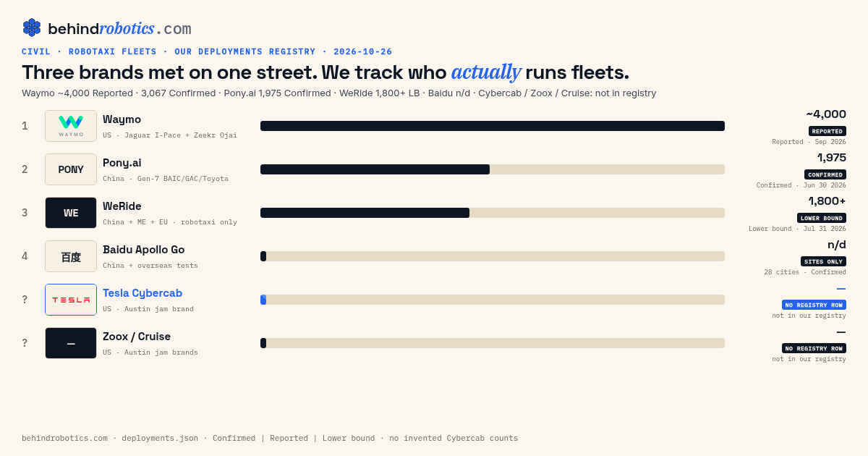
Task: Select the WeRide company name
Action: coord(122,206)
